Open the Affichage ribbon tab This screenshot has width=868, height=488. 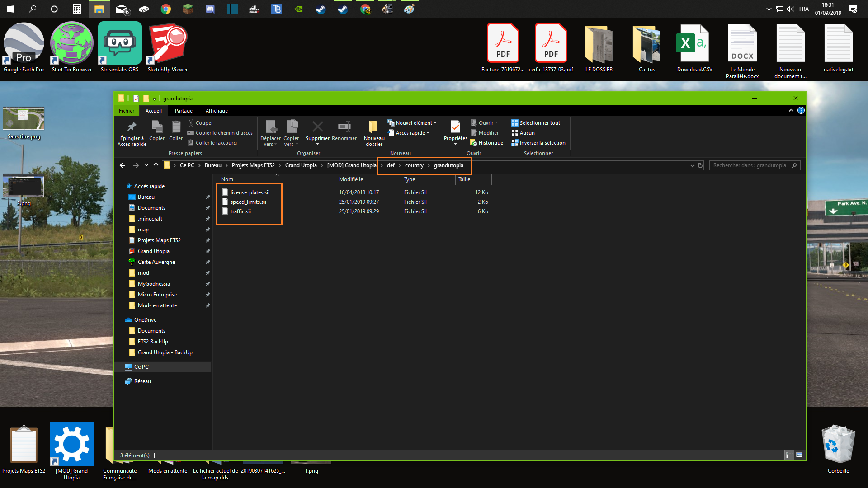pos(217,111)
